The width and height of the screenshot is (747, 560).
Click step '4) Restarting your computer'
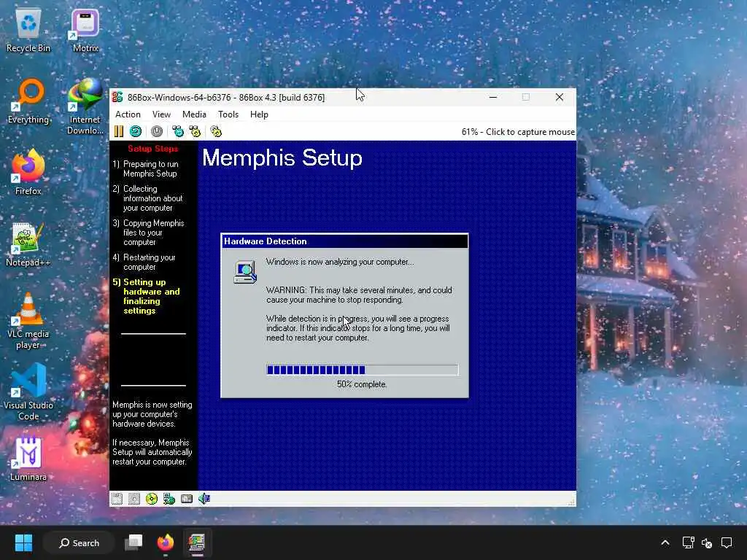[x=144, y=262]
